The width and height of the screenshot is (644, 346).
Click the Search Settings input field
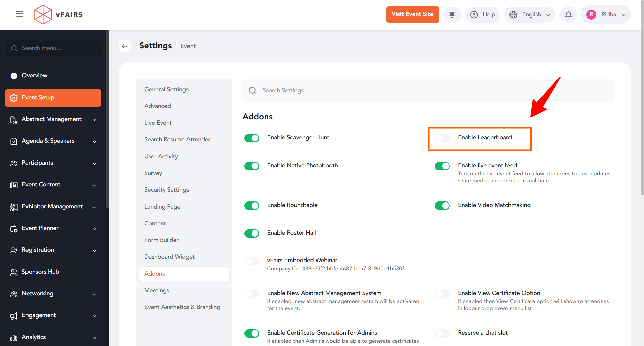click(428, 91)
